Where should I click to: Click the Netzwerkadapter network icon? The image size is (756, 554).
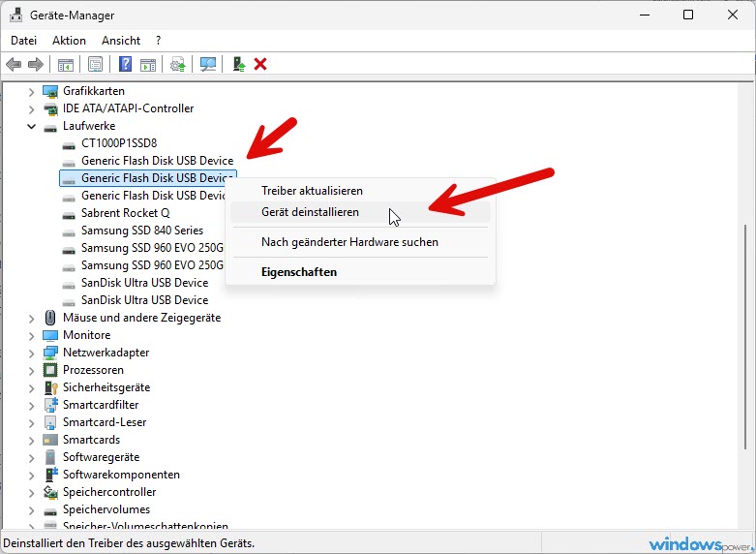(50, 353)
